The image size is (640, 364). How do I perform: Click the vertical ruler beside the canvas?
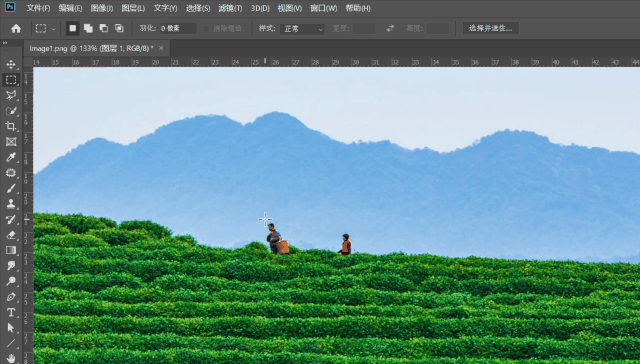coord(28,215)
